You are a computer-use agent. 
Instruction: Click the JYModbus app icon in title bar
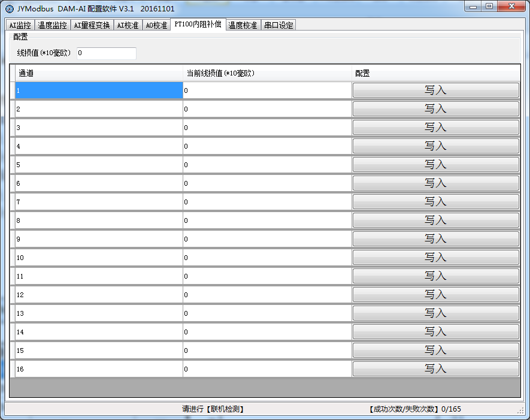tap(9, 8)
